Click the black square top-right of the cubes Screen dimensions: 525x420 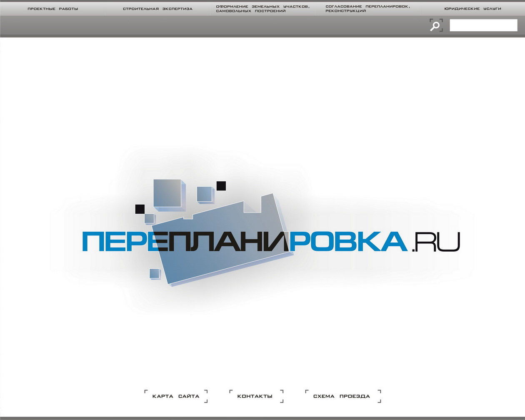(x=221, y=186)
